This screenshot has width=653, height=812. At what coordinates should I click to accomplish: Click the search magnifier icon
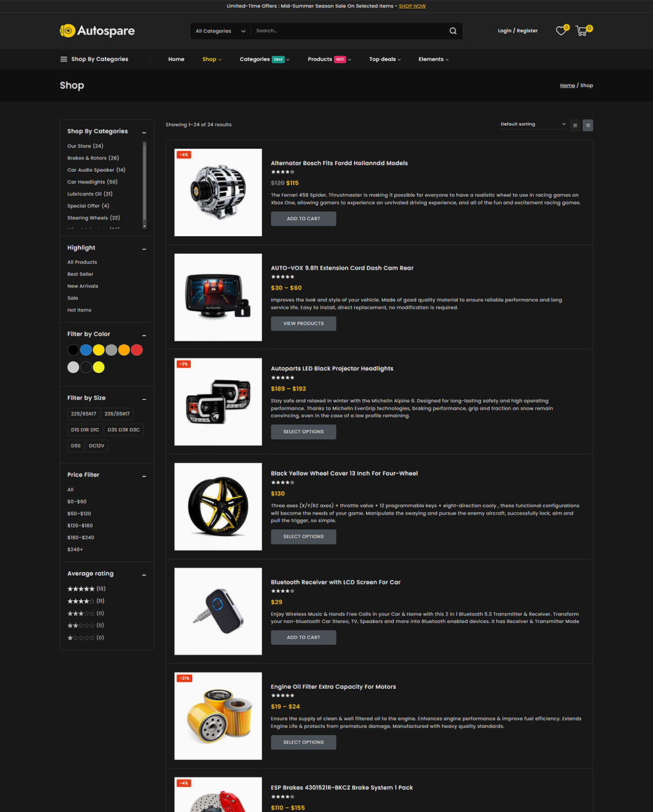pyautogui.click(x=453, y=30)
